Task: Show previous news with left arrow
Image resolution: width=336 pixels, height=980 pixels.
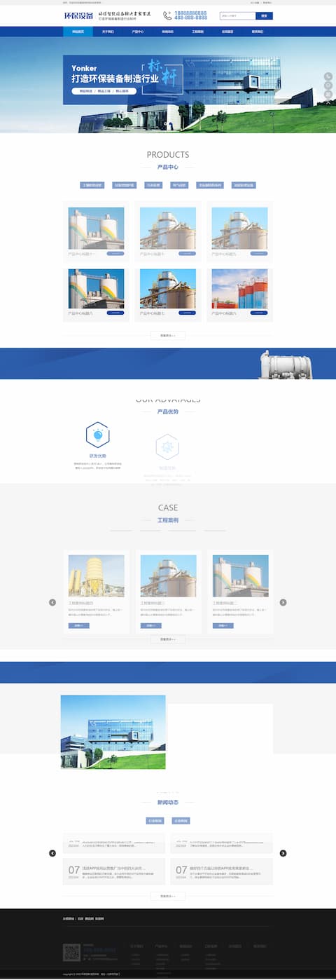Action: 52,853
